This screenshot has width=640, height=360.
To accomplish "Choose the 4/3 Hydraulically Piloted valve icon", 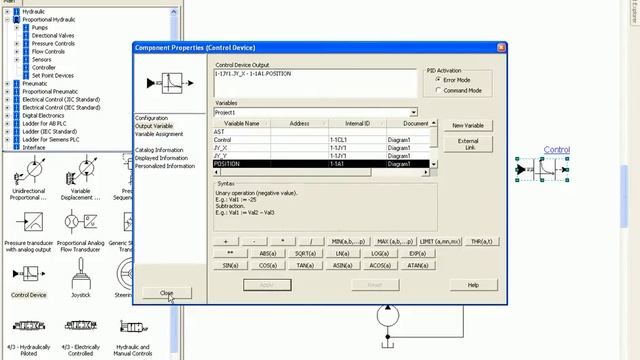I will 29,326.
